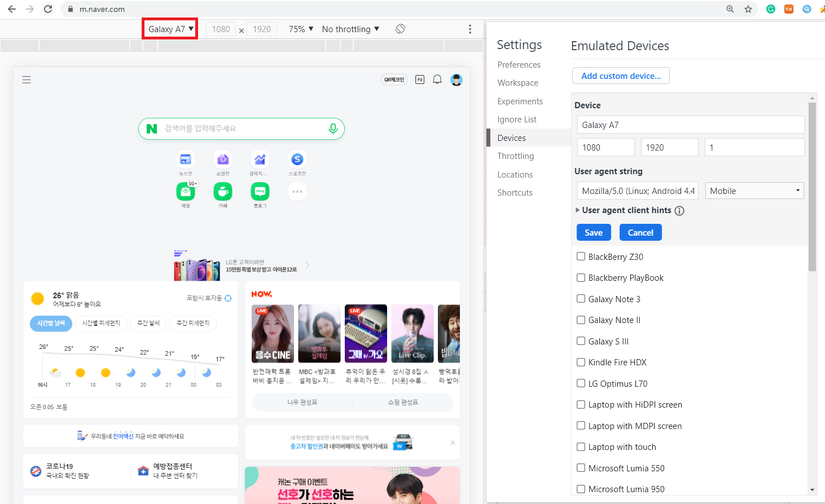Open the 응수CINE live thumbnail

click(x=273, y=334)
